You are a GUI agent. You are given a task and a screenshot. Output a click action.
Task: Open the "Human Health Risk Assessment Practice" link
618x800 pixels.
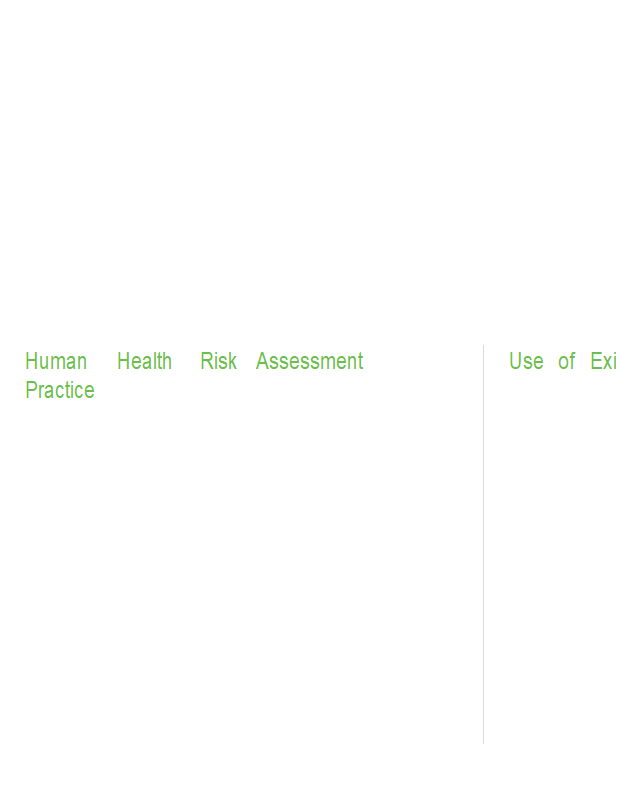click(193, 362)
